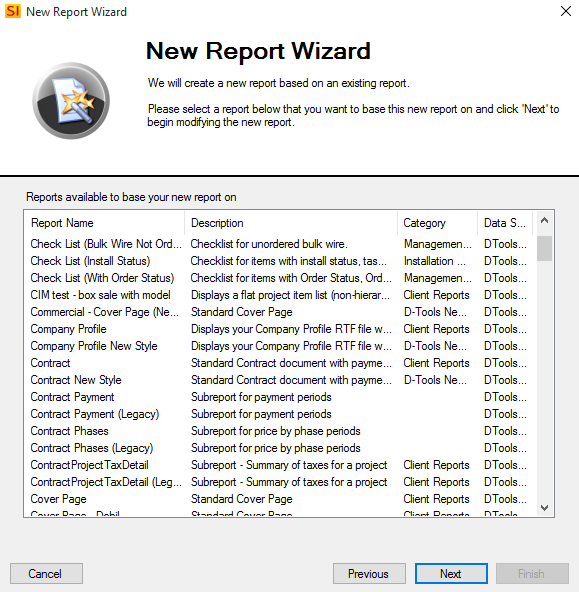
Task: Close the New Report Wizard window
Action: (x=565, y=11)
